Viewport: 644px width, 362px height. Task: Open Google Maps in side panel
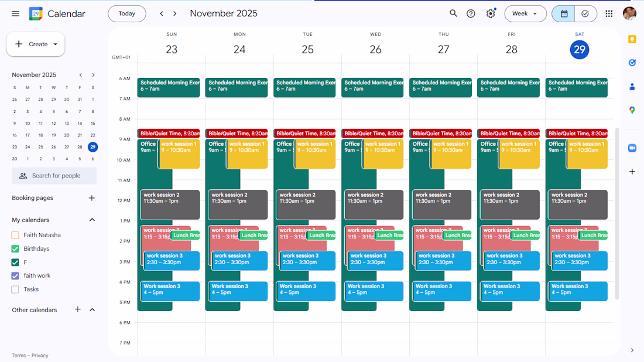pos(632,110)
